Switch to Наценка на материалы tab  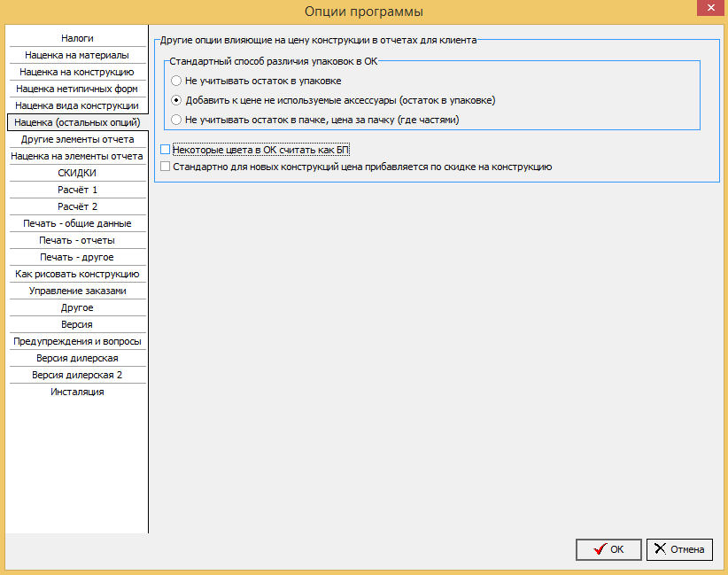(x=77, y=55)
